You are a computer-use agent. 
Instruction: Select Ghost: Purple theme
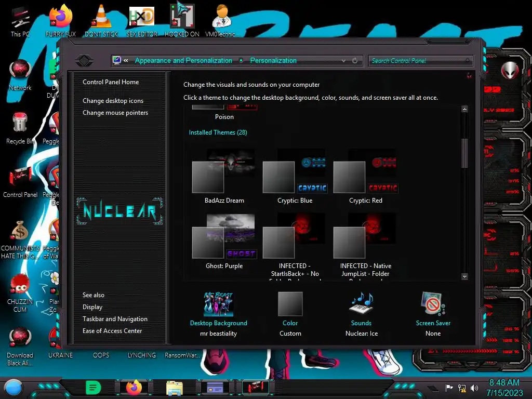tap(224, 242)
